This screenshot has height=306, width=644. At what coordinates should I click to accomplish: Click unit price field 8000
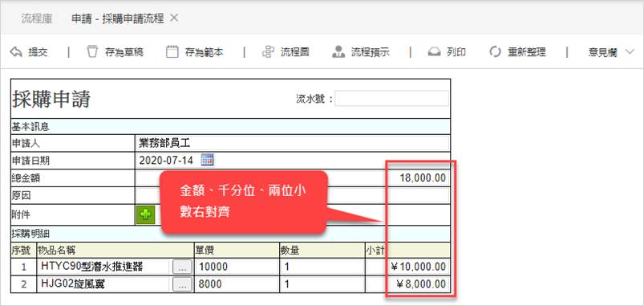click(x=237, y=284)
